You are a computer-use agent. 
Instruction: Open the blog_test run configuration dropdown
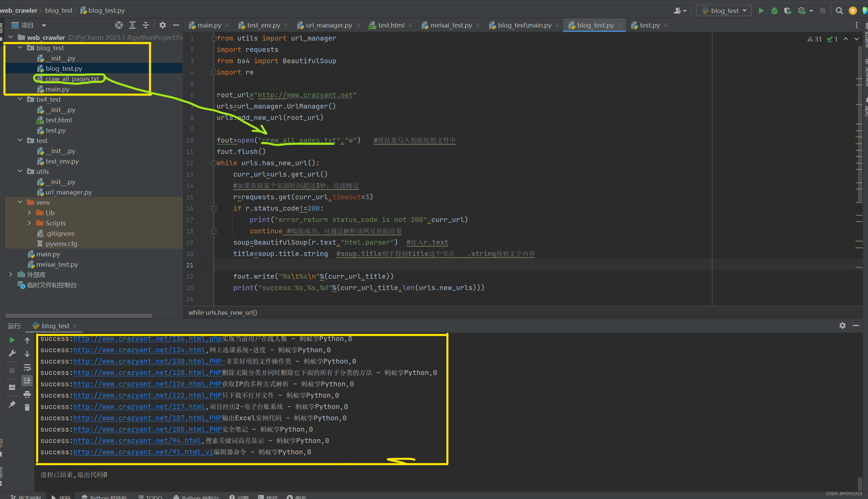tap(724, 11)
